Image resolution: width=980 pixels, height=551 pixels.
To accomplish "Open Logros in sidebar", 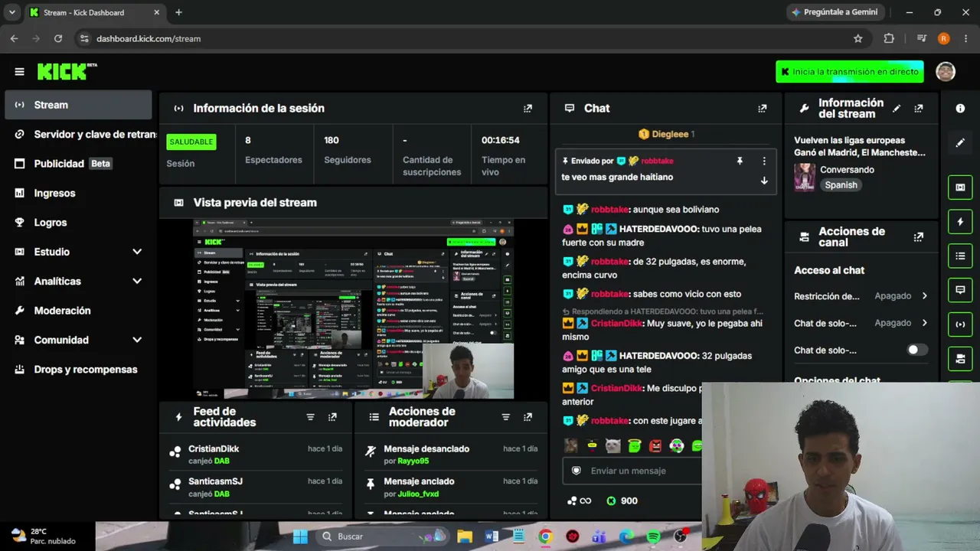I will [x=78, y=222].
